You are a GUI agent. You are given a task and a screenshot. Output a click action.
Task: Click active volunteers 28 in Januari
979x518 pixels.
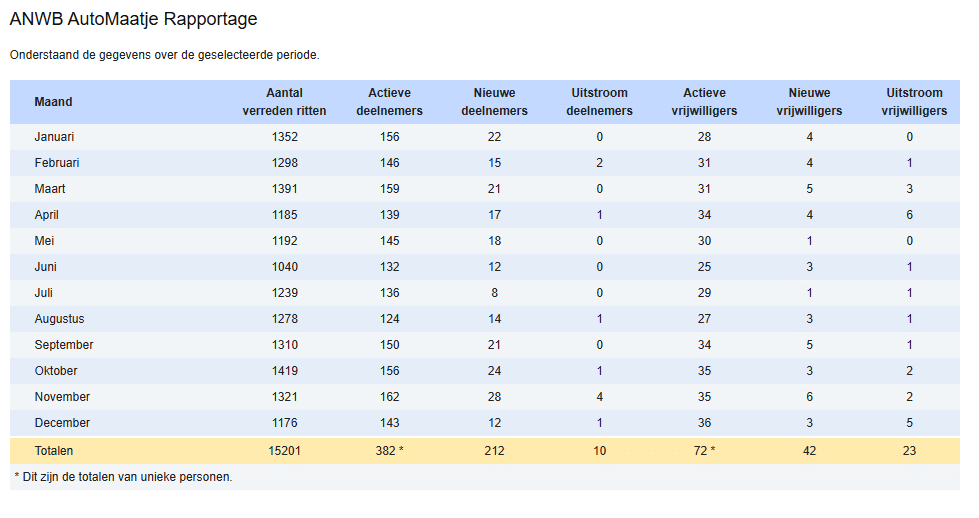(704, 137)
